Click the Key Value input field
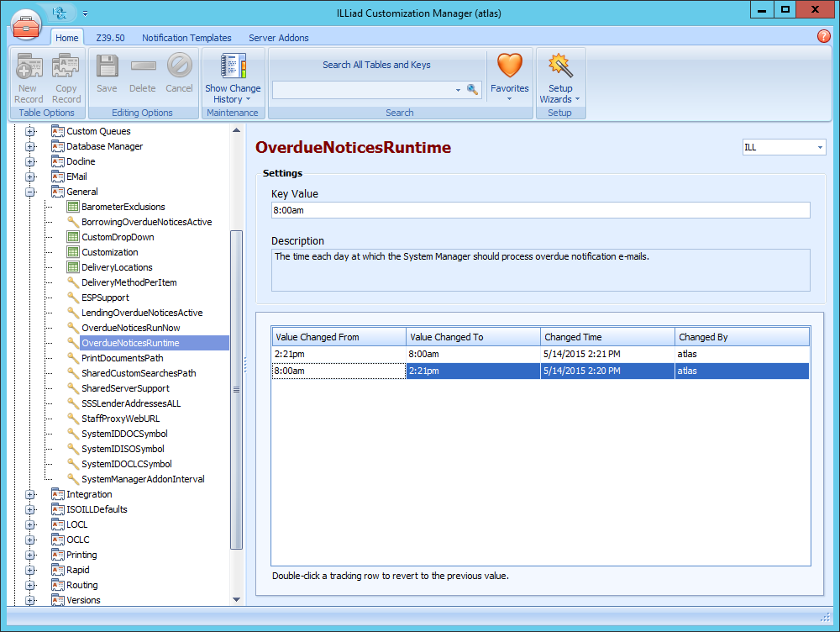The width and height of the screenshot is (840, 632). pos(540,210)
